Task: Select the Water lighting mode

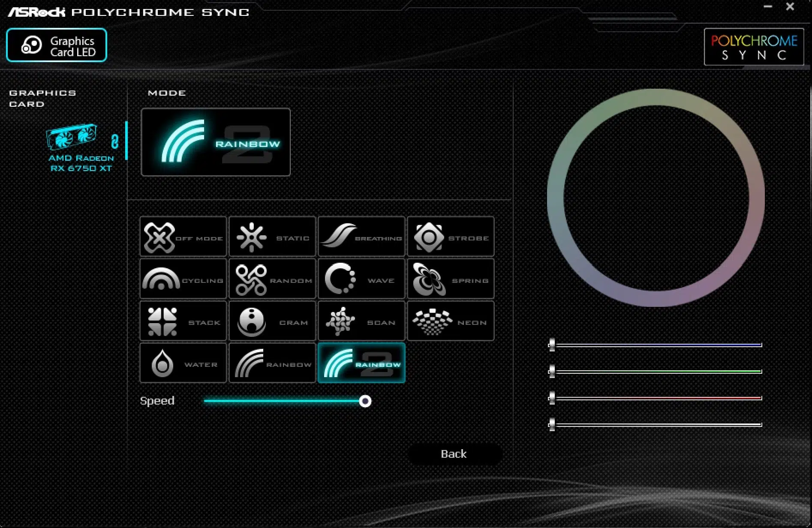Action: tap(183, 363)
